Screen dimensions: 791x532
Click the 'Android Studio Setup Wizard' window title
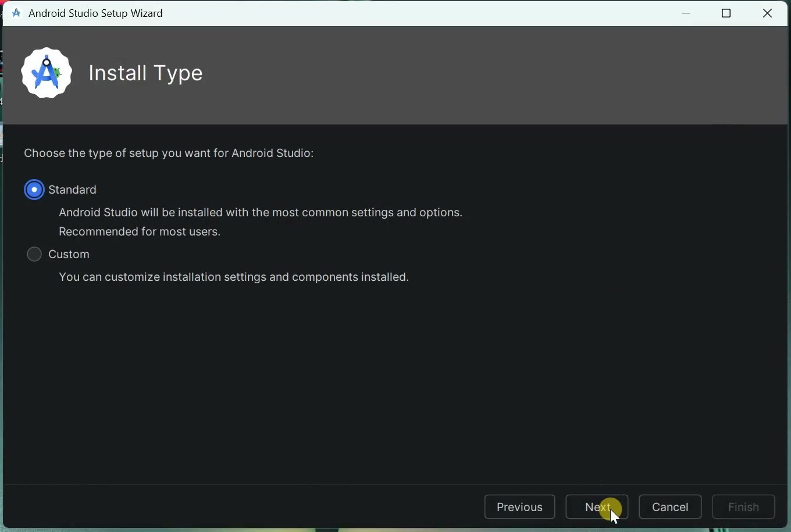click(x=97, y=13)
